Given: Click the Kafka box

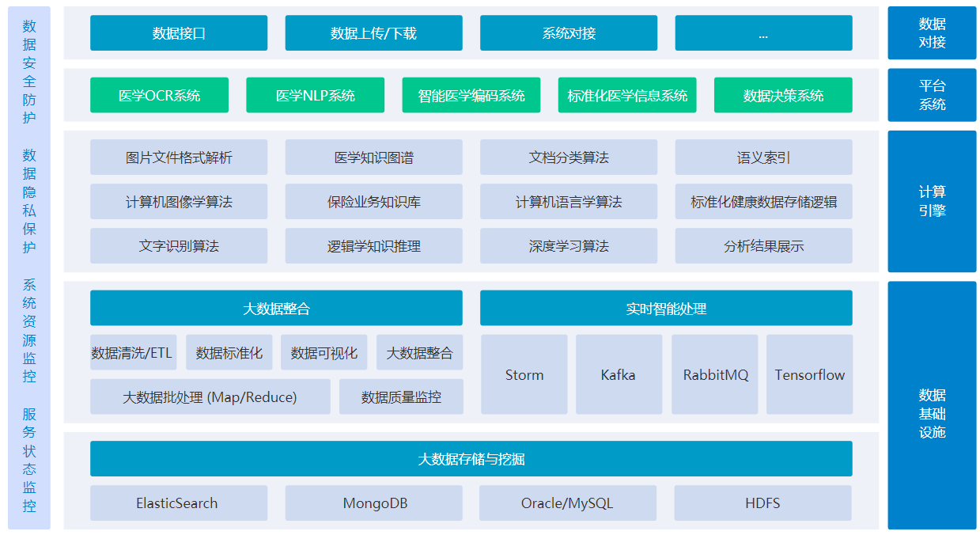Looking at the screenshot, I should (619, 374).
